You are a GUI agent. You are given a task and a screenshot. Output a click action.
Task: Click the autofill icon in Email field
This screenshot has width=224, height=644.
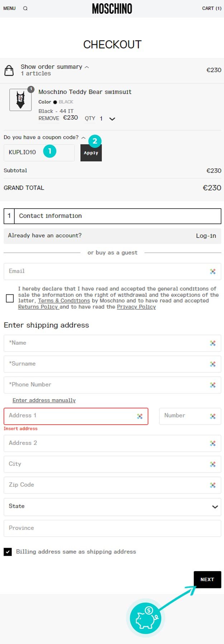(213, 272)
